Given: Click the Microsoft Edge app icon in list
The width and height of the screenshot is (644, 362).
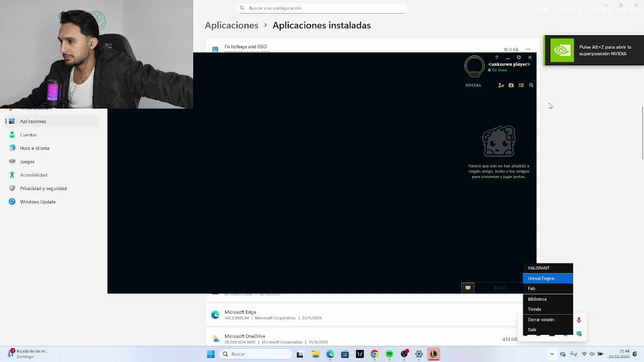Looking at the screenshot, I should coord(215,315).
